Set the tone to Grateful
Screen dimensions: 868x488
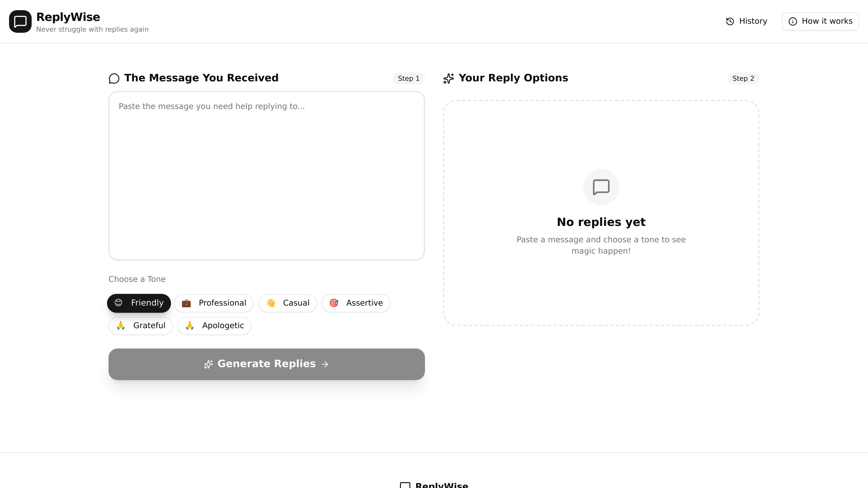pos(140,325)
